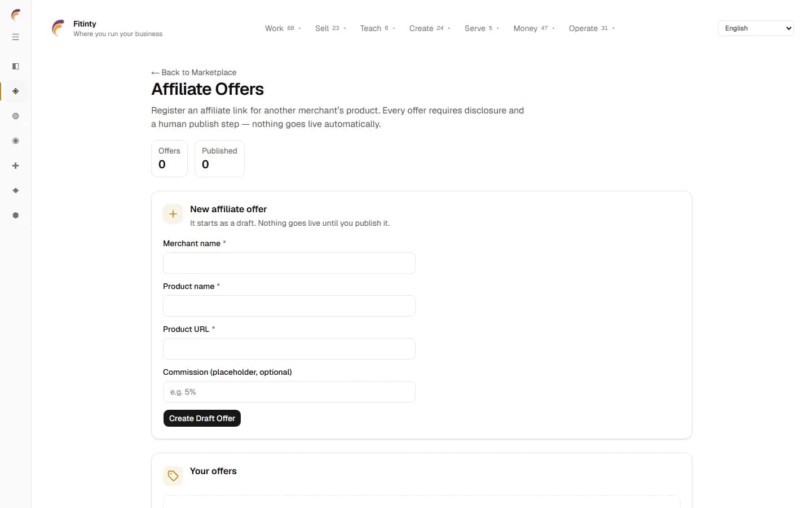
Task: Click the Offers count card
Action: click(x=169, y=159)
